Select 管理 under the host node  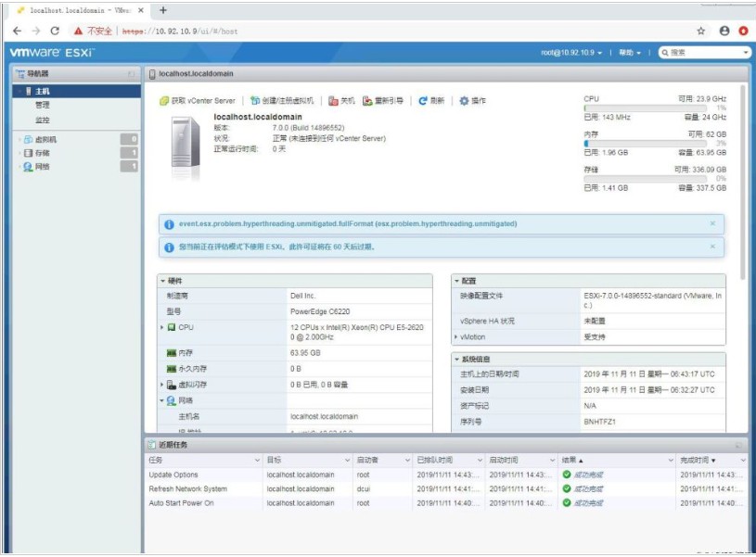(43, 106)
